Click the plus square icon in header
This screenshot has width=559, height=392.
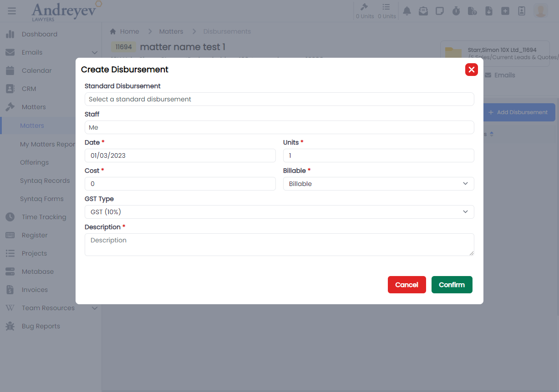click(505, 11)
